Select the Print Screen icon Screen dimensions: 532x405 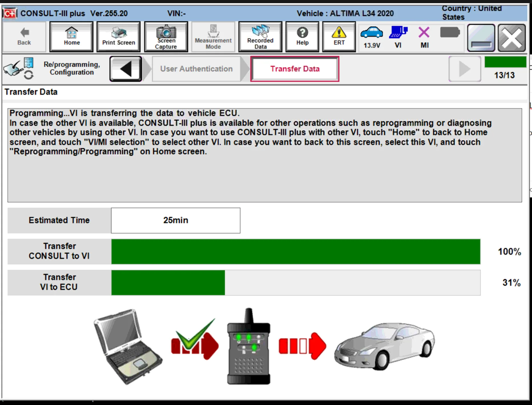click(x=118, y=37)
